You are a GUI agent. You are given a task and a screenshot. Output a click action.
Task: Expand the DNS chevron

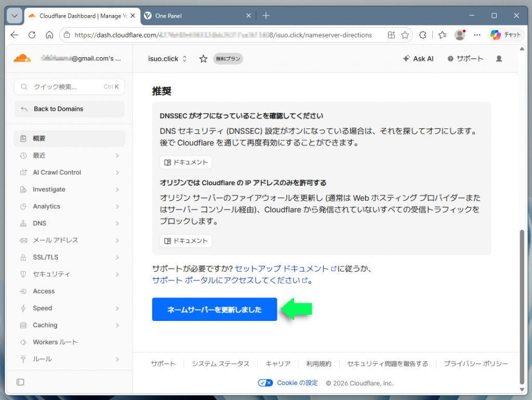tap(117, 224)
